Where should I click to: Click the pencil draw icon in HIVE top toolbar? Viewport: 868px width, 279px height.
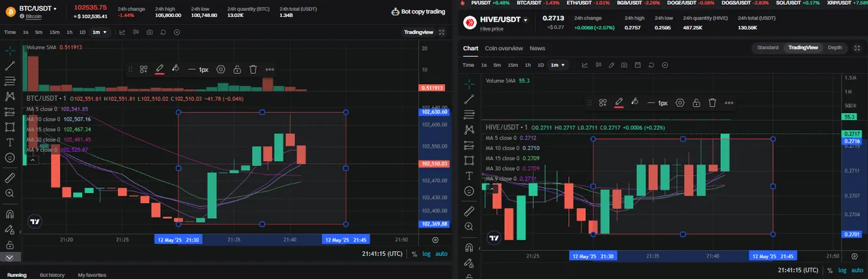(610, 65)
